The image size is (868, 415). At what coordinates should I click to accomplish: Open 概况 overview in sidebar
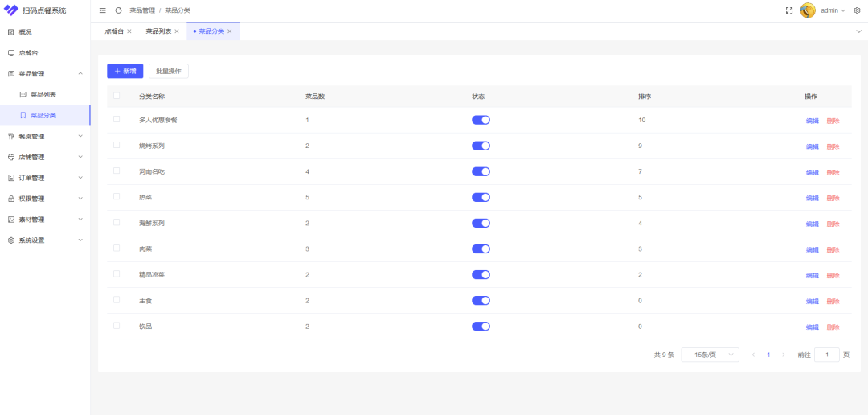[26, 32]
